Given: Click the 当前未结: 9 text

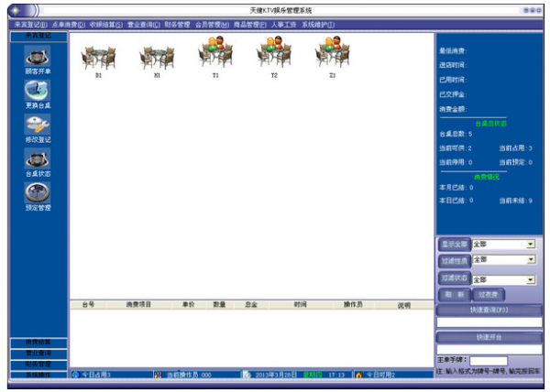Looking at the screenshot, I should 515,201.
